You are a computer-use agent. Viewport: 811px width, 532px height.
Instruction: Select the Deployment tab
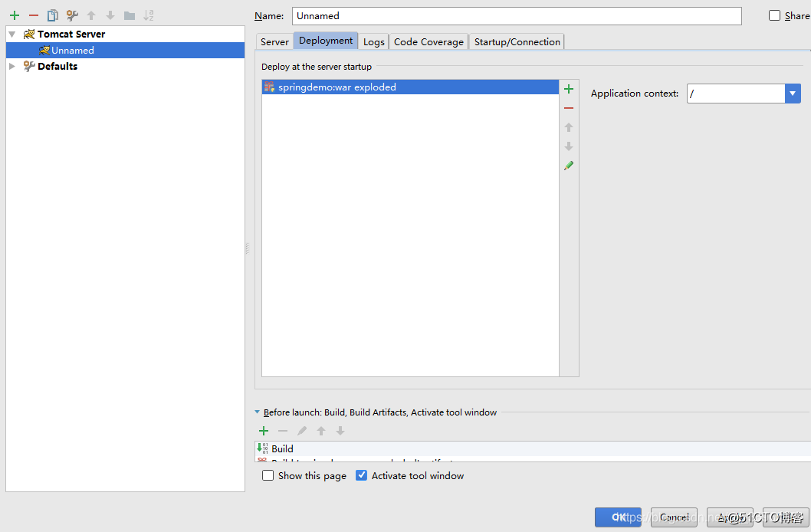(326, 41)
